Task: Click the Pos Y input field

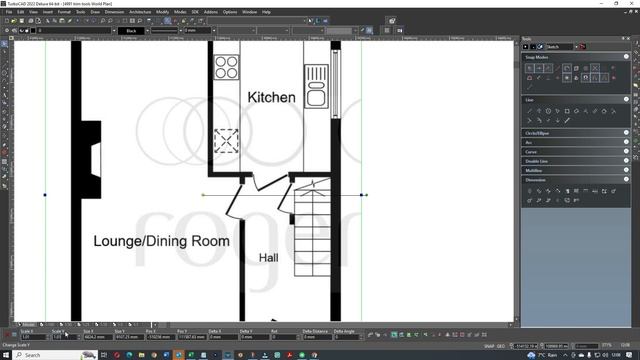Action: [192, 337]
